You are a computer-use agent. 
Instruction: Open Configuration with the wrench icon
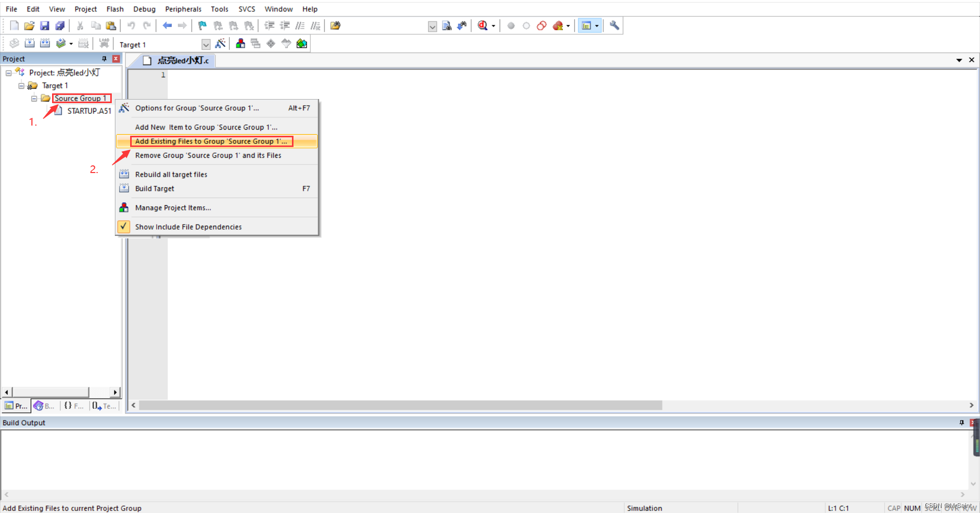click(615, 26)
